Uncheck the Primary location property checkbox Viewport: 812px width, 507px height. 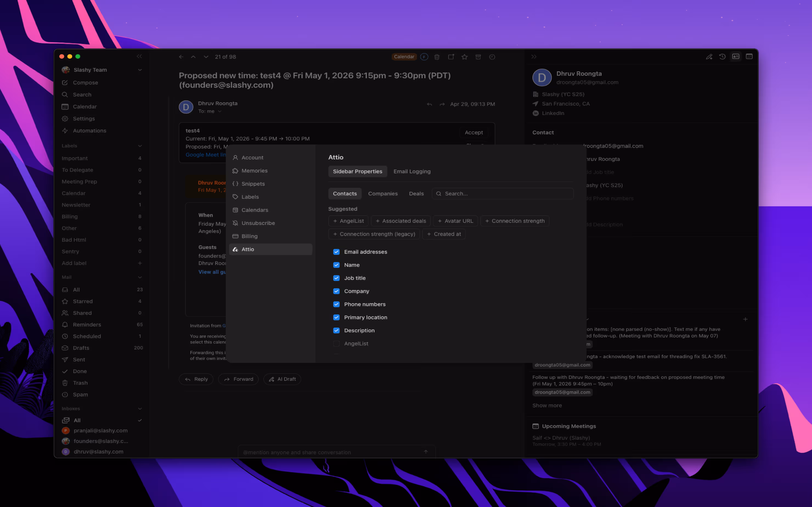(x=336, y=317)
